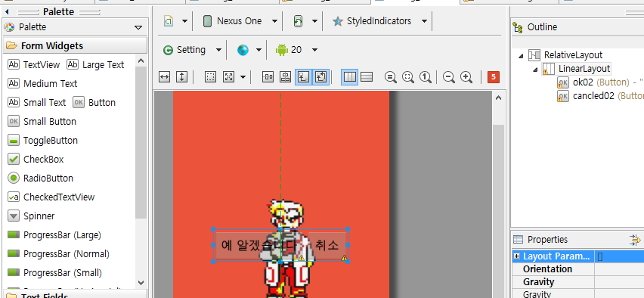Click the configuration file icon
The width and height of the screenshot is (644, 298).
[169, 21]
